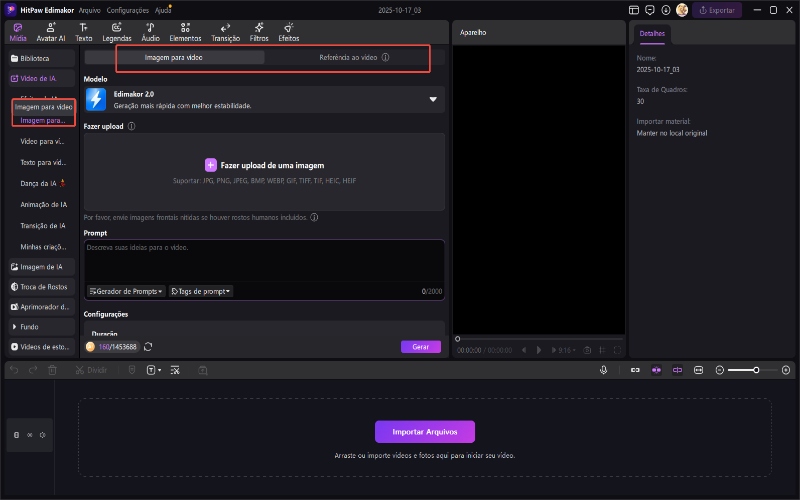Switch to the Detalhes tab

(x=652, y=34)
